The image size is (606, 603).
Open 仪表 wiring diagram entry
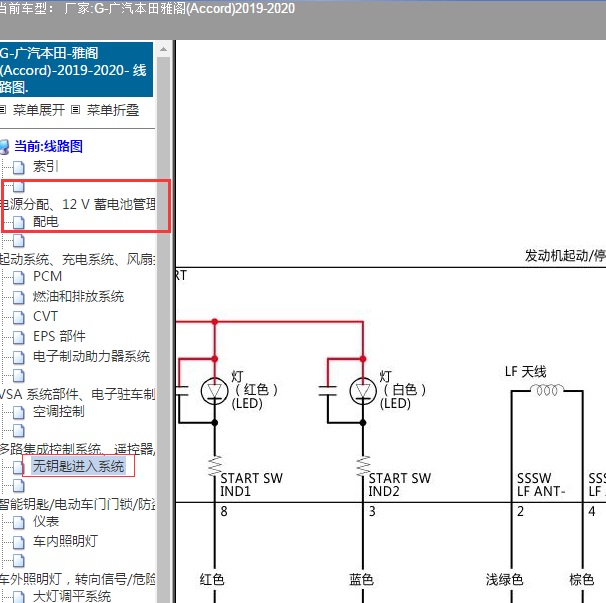[x=46, y=521]
